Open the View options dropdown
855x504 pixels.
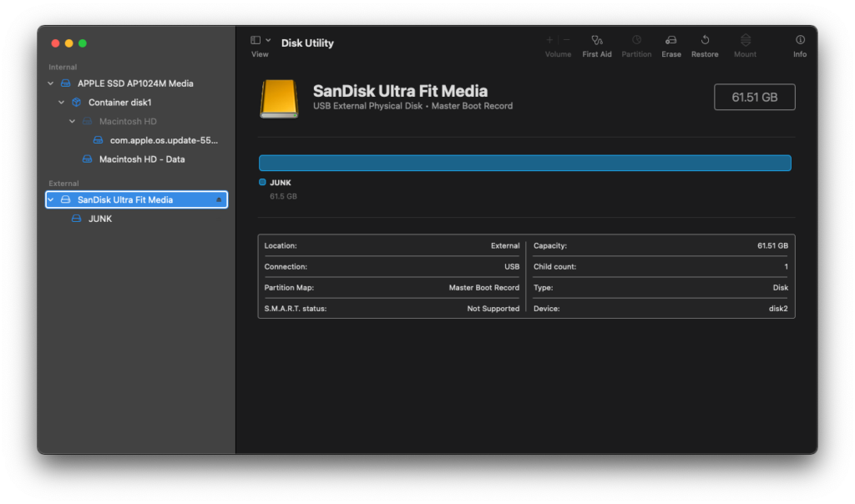(x=268, y=38)
